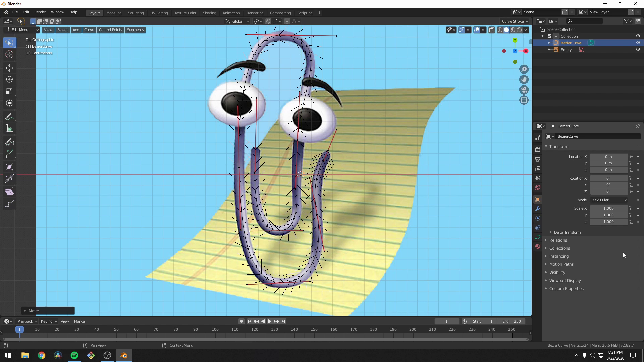Toggle the auto keying record button

pyautogui.click(x=241, y=321)
